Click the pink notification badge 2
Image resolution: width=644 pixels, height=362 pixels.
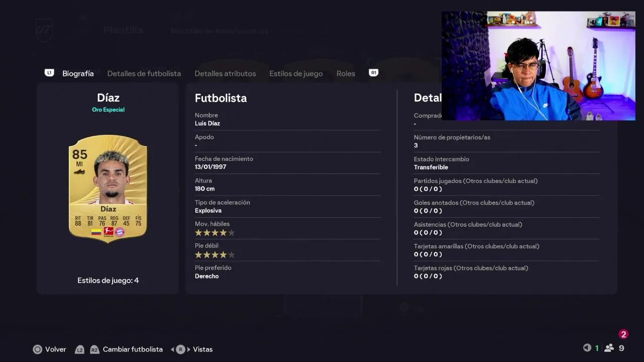point(623,334)
